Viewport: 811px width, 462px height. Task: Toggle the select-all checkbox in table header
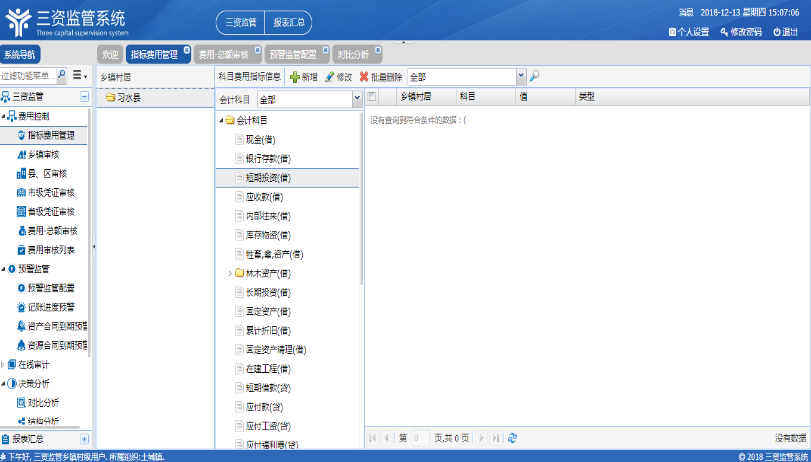click(x=373, y=97)
